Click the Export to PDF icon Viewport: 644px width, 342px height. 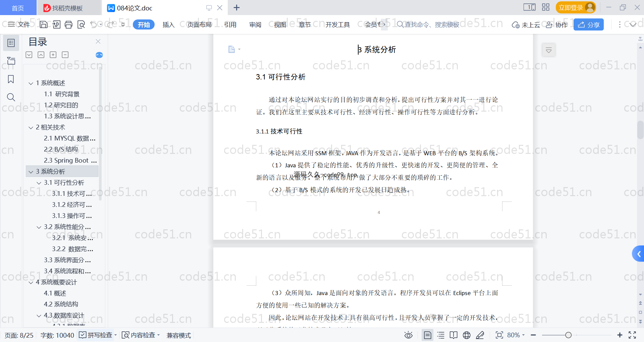56,24
